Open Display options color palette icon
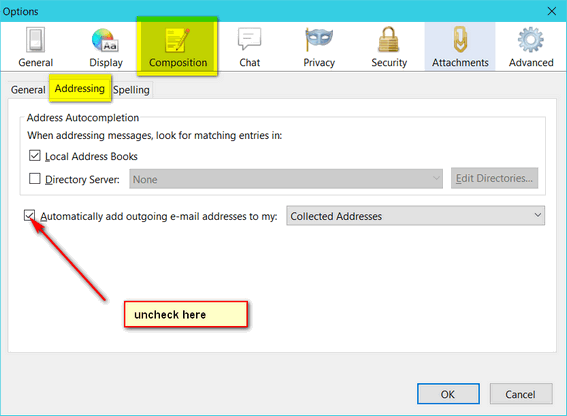The width and height of the screenshot is (567, 416). click(105, 40)
